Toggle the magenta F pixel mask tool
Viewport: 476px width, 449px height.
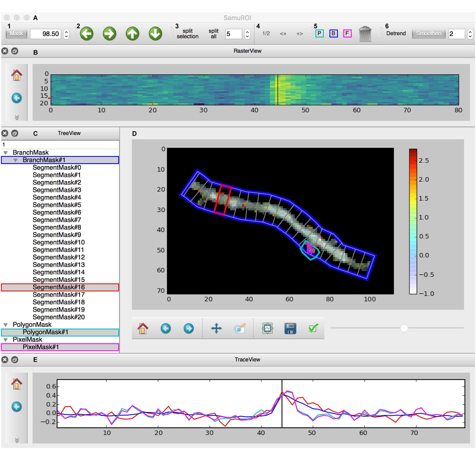[347, 33]
